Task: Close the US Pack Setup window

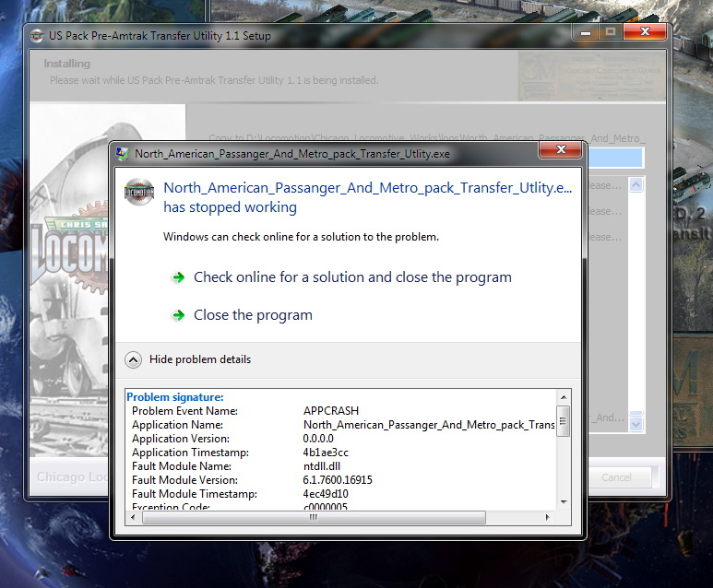Action: [x=645, y=32]
